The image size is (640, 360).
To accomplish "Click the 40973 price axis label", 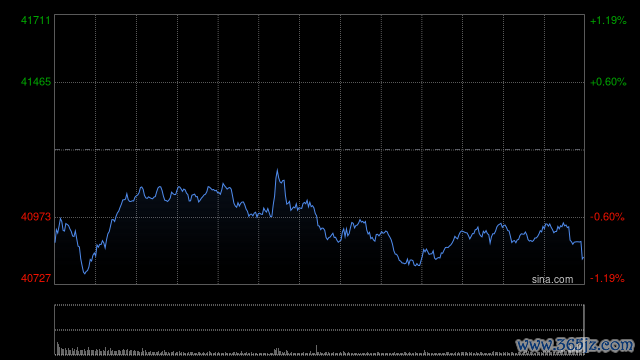I will click(x=36, y=217).
